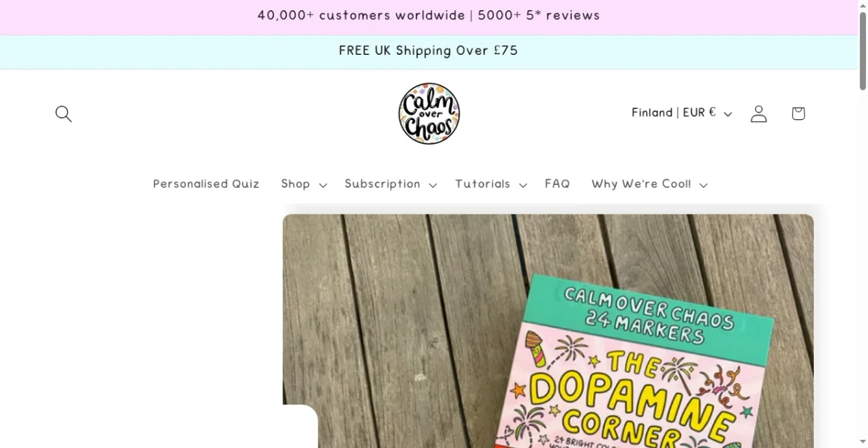Open the Personalised Quiz page
This screenshot has width=868, height=448.
206,184
